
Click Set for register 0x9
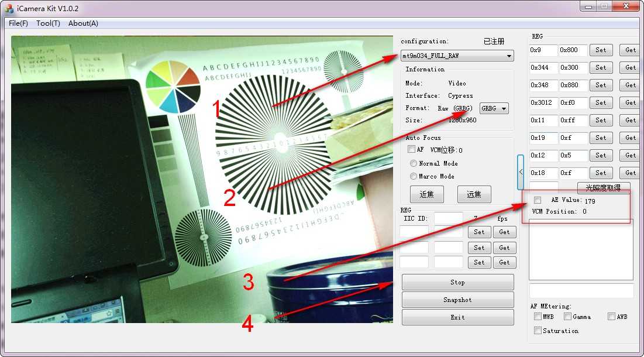point(601,50)
